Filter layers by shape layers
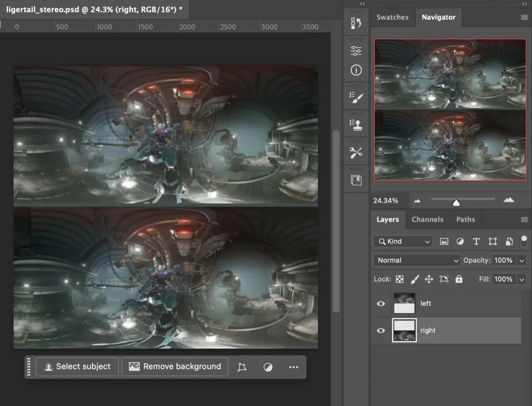 click(x=493, y=241)
